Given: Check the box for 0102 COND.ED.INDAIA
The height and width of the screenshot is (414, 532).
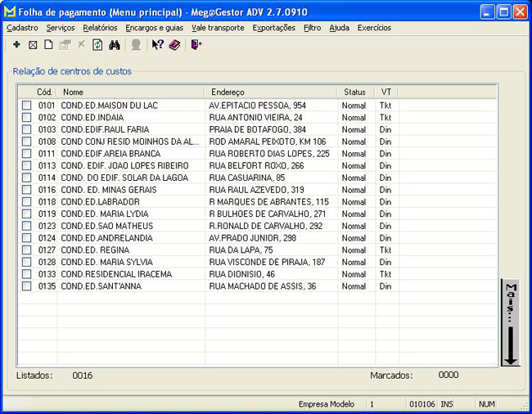Looking at the screenshot, I should pyautogui.click(x=26, y=117).
